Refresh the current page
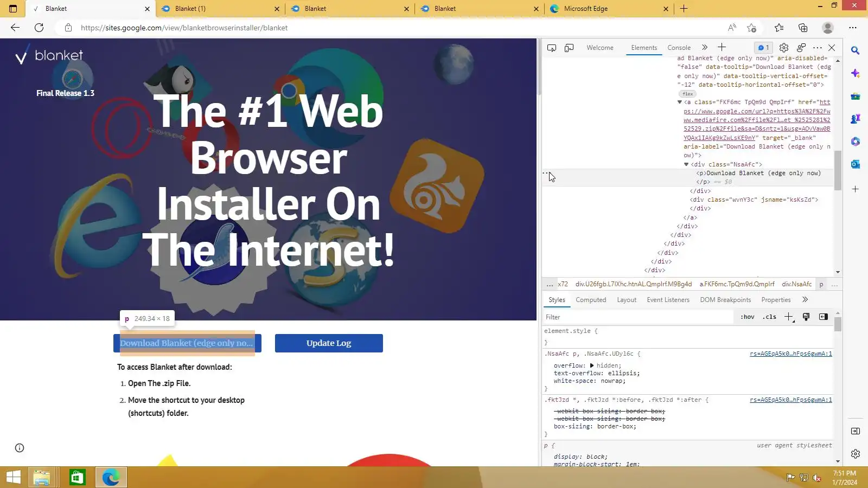The height and width of the screenshot is (488, 868). (x=39, y=28)
